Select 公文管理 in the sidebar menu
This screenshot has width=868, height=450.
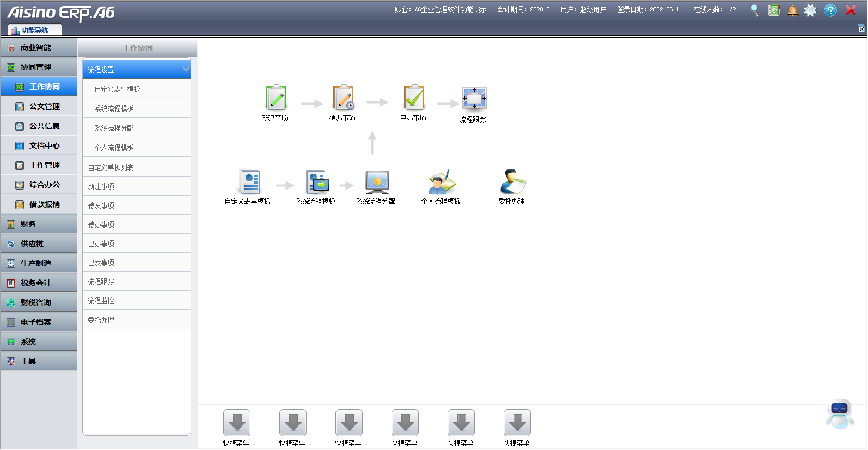[x=44, y=106]
